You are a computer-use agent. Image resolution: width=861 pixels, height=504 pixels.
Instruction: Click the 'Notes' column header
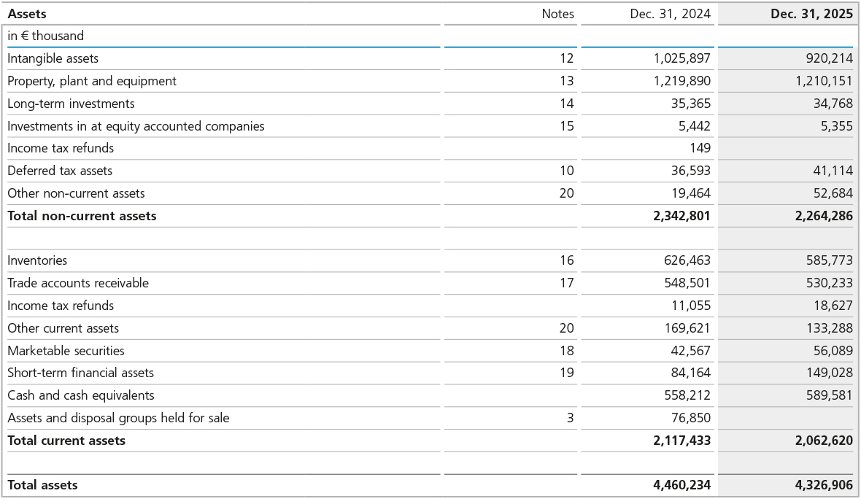pyautogui.click(x=557, y=14)
